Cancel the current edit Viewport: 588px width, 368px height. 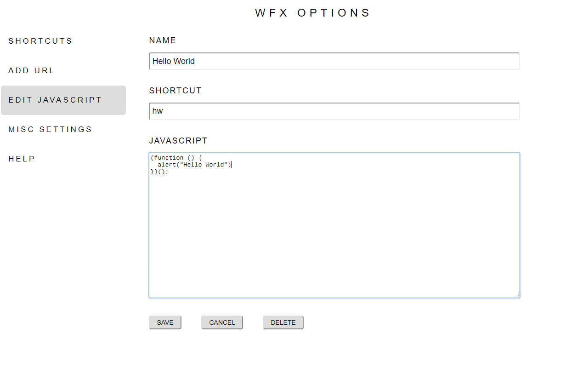pyautogui.click(x=222, y=322)
